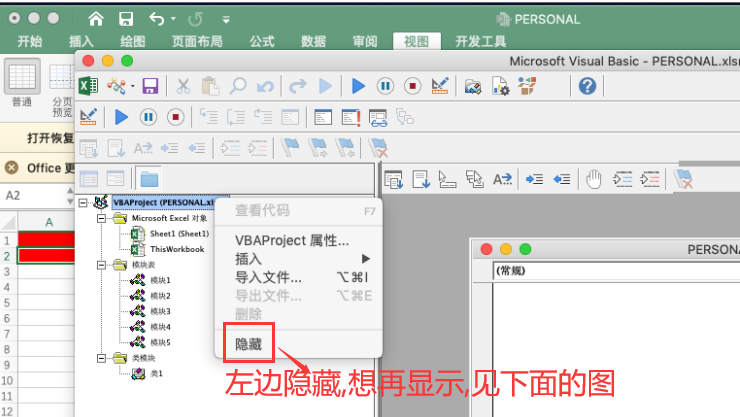Switch to the 页面布局 ribbon tab
This screenshot has height=417, width=740.
[x=197, y=42]
